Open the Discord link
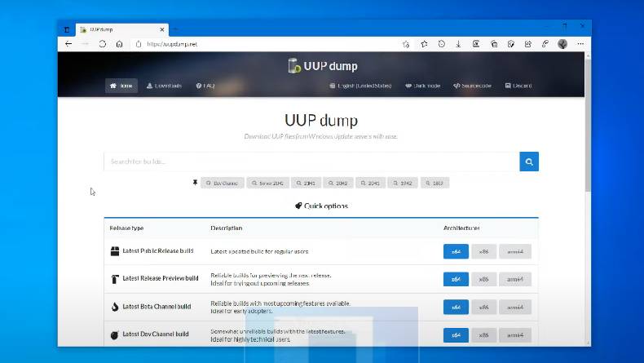This screenshot has width=644, height=363. tap(518, 86)
